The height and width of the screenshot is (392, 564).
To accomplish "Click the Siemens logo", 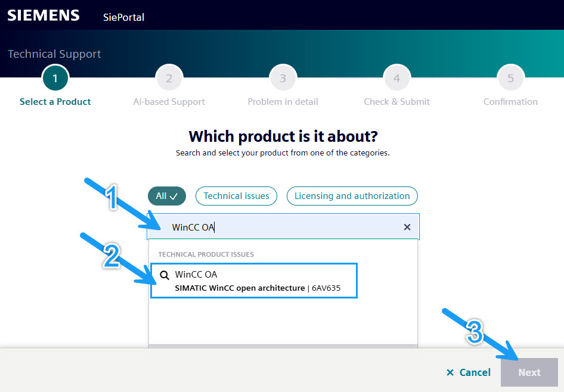I will (x=44, y=15).
